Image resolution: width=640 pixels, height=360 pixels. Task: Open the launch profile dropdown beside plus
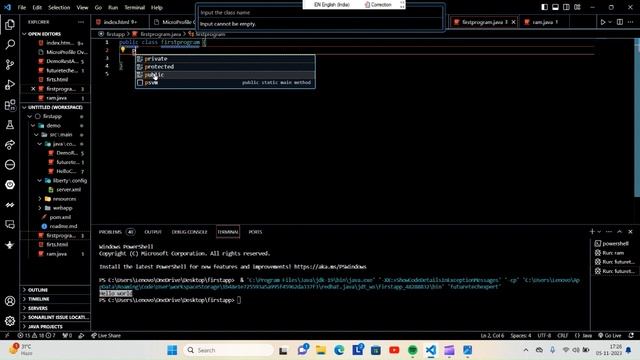tap(599, 232)
